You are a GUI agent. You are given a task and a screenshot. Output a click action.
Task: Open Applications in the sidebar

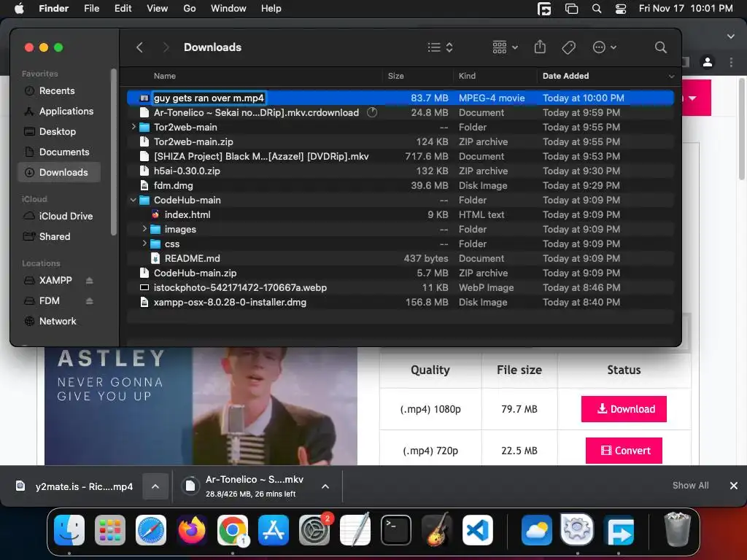[58, 112]
